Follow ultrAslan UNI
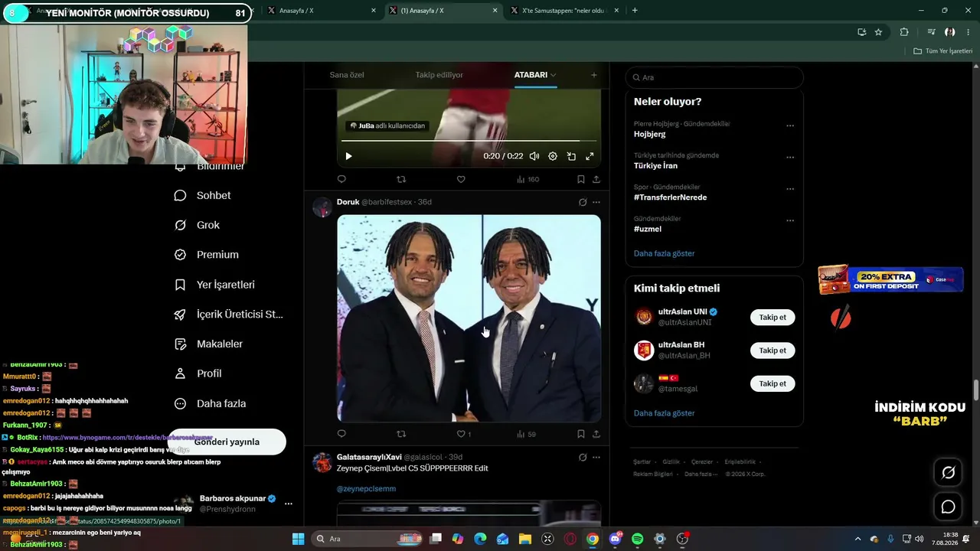 773,317
